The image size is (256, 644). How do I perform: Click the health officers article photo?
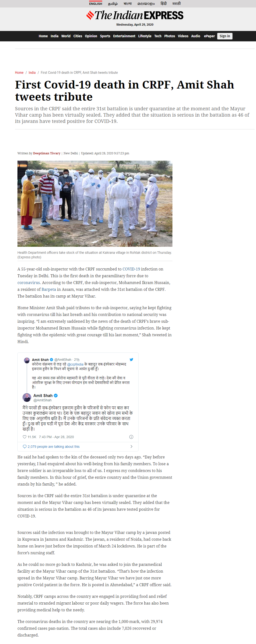95,203
